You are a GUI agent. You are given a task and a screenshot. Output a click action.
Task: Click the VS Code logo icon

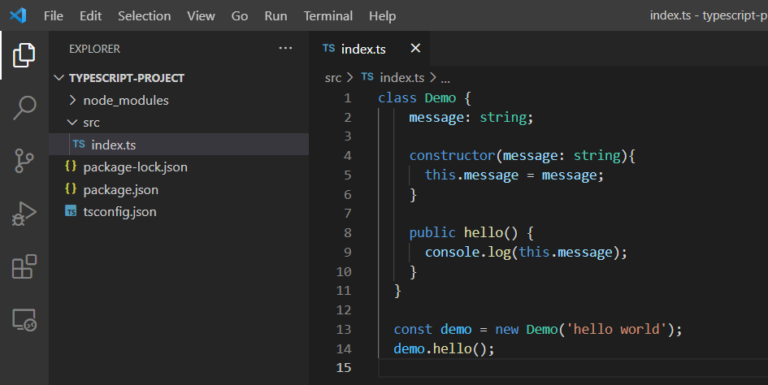tap(18, 15)
